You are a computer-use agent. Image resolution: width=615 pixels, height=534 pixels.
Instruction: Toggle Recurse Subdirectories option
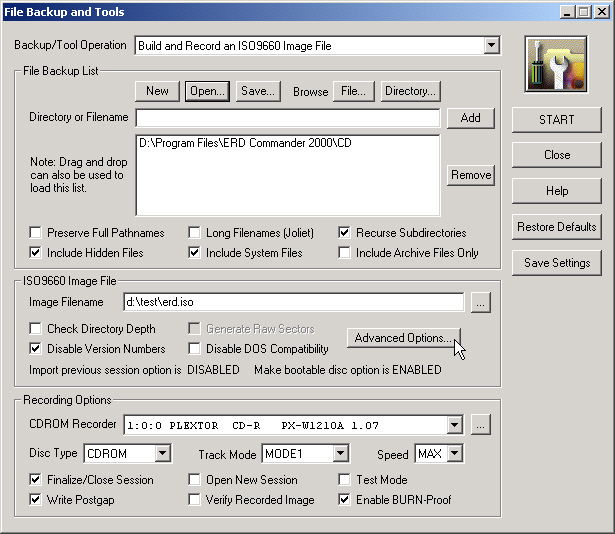pos(345,233)
